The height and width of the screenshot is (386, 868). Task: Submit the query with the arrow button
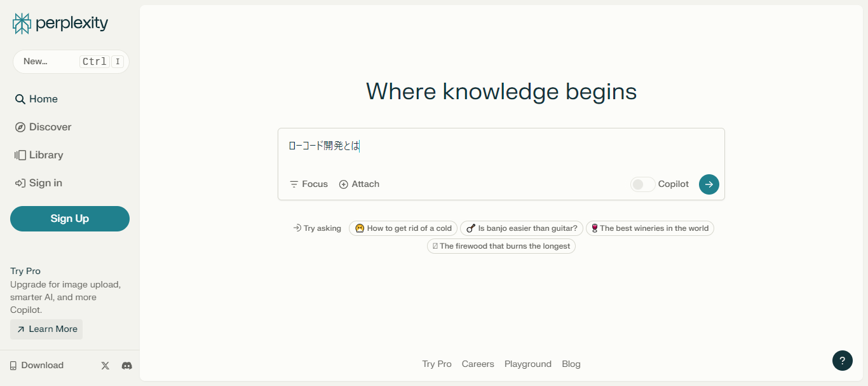pos(709,184)
